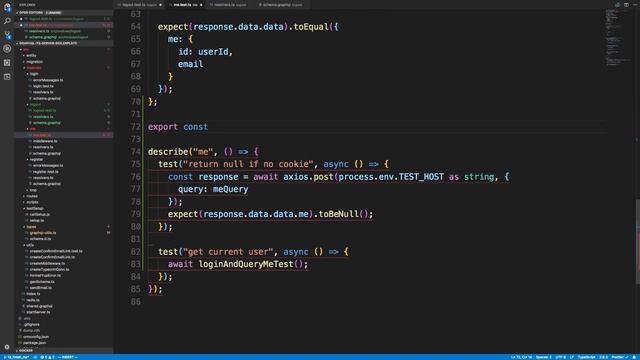Open createConfirmEmailLink.test.ts file
640x360 pixels.
click(x=56, y=251)
